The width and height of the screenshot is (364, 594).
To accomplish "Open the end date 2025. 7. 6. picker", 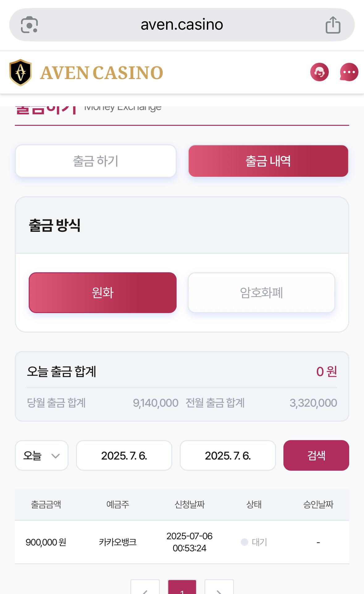I will coord(228,456).
